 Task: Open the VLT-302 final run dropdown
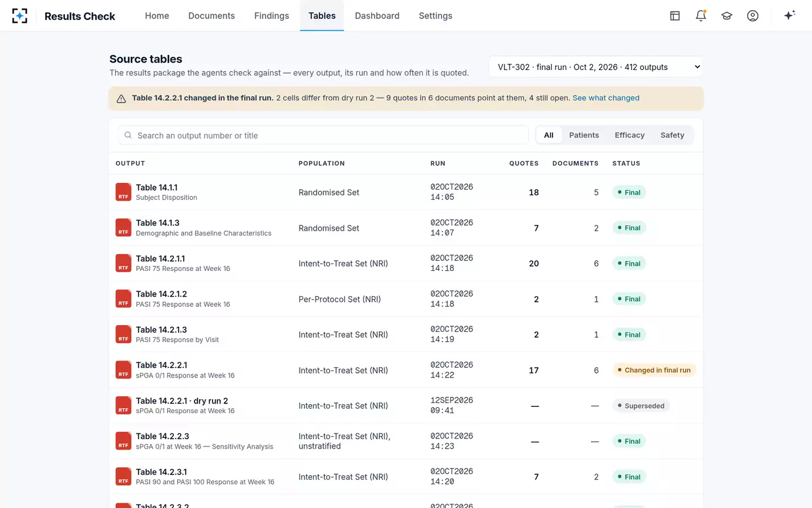coord(595,67)
